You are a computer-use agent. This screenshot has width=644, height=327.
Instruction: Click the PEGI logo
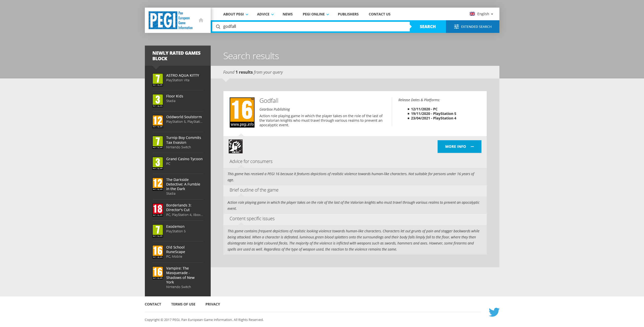(x=170, y=20)
